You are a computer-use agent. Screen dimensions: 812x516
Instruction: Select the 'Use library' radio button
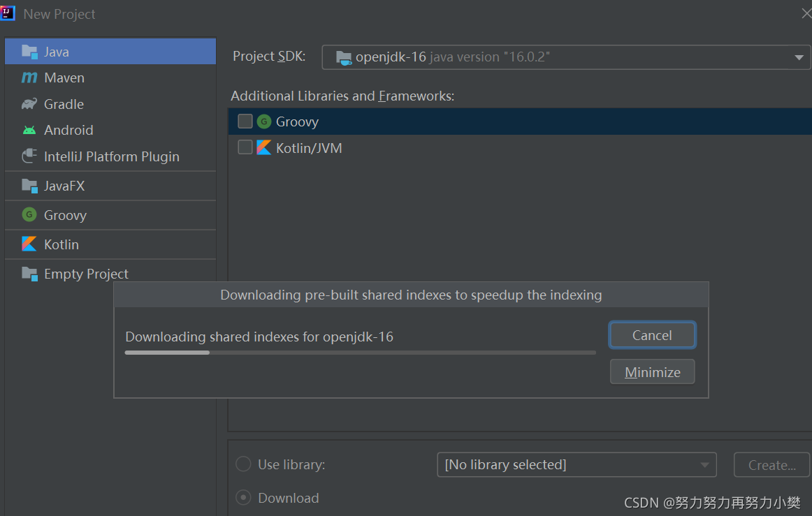(243, 464)
